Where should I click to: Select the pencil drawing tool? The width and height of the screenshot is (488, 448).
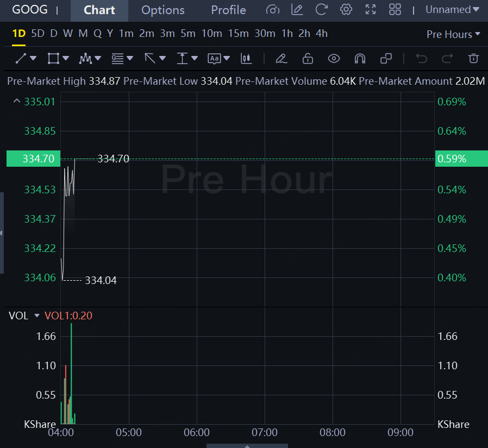tap(280, 58)
